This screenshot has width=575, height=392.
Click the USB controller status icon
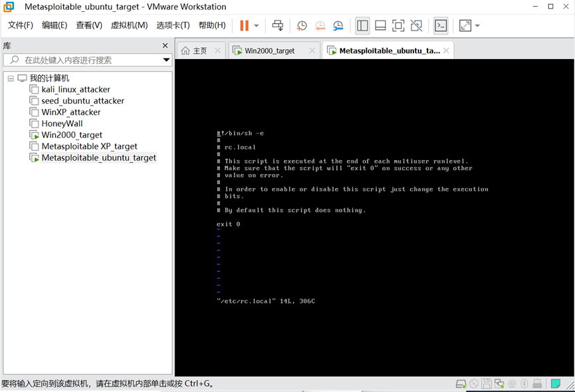click(x=537, y=384)
